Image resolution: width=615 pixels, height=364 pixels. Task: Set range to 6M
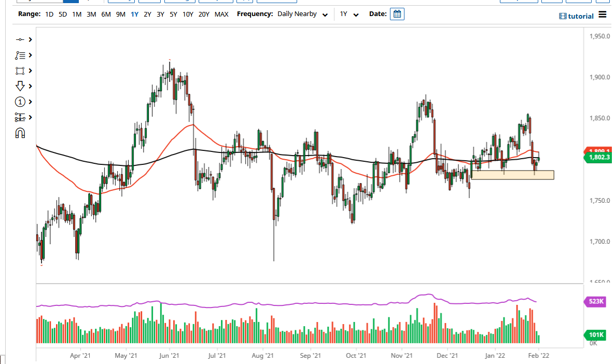click(x=106, y=14)
